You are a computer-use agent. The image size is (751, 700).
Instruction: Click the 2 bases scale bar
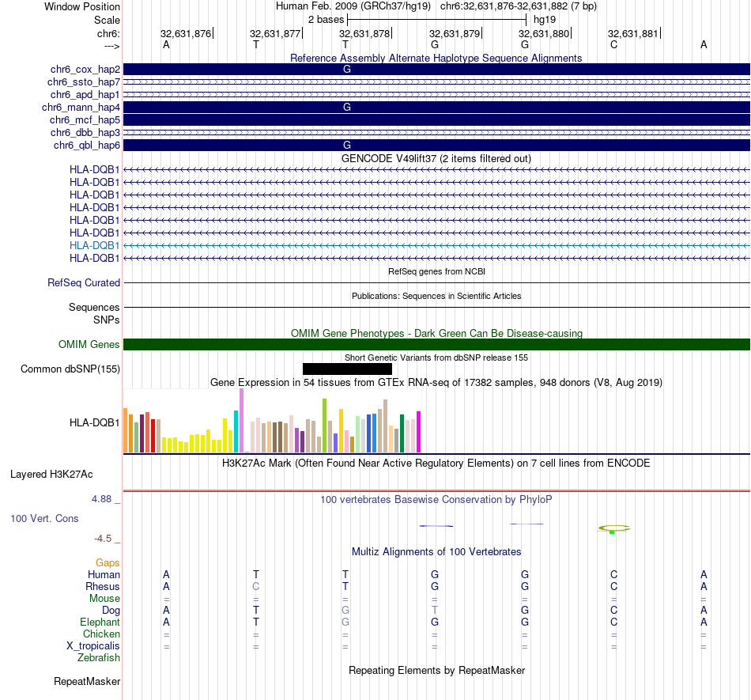437,20
